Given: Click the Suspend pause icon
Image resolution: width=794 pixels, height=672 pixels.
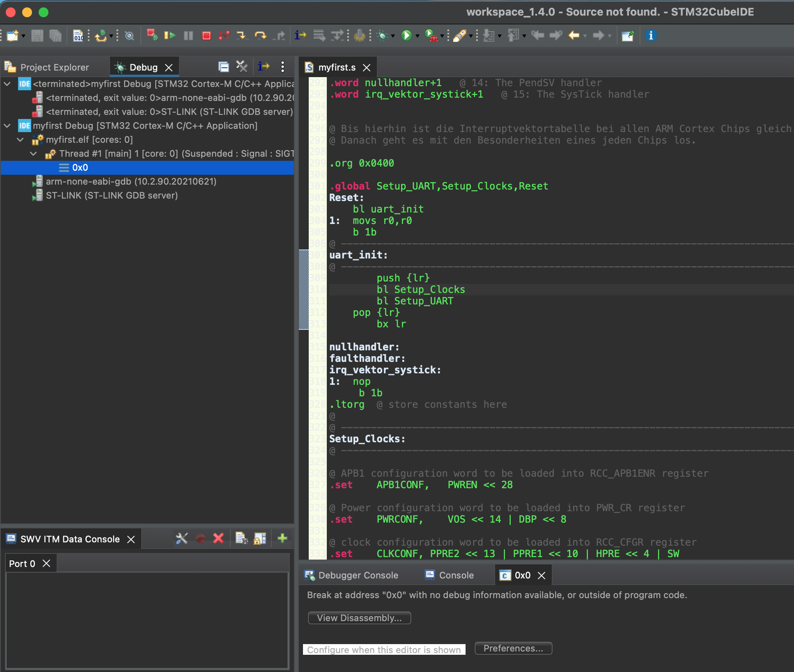Looking at the screenshot, I should [x=188, y=36].
